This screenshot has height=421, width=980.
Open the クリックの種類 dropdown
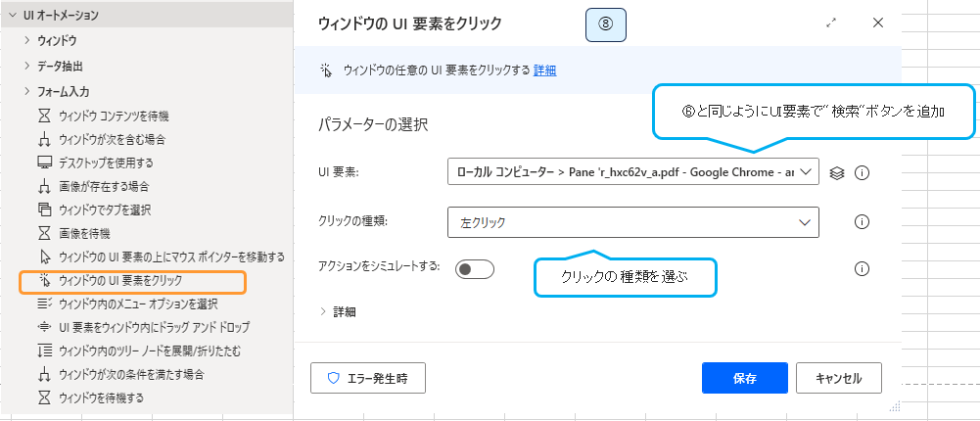point(632,222)
